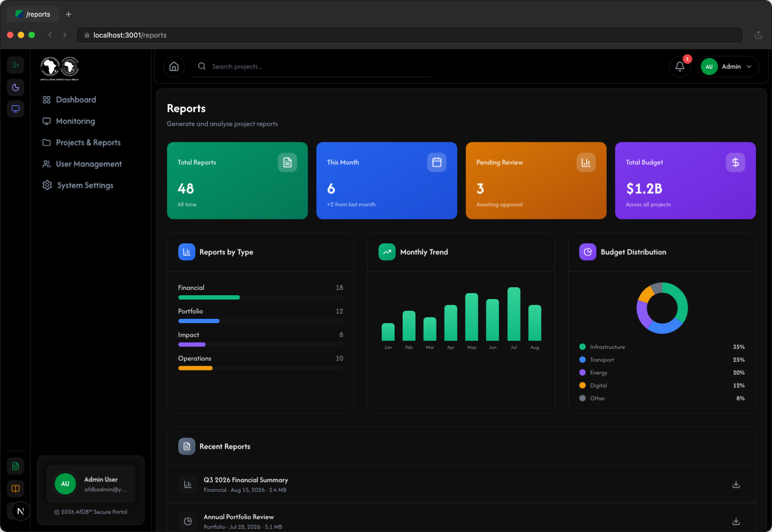Toggle dark mode with the moon icon

pyautogui.click(x=16, y=88)
